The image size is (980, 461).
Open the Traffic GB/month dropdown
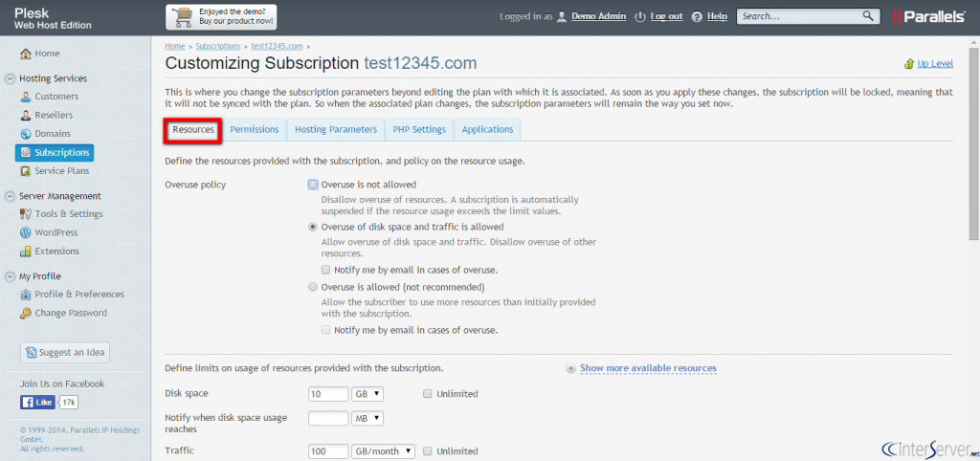pyautogui.click(x=383, y=451)
